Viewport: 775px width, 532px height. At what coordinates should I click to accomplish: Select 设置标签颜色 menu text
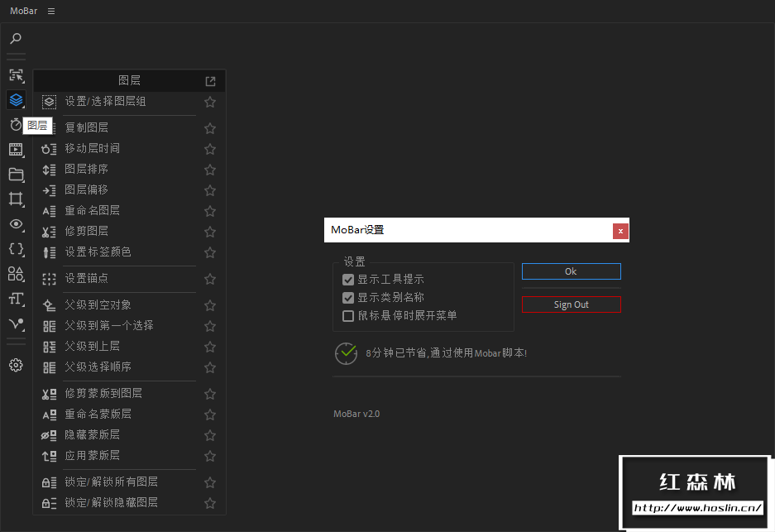(98, 252)
